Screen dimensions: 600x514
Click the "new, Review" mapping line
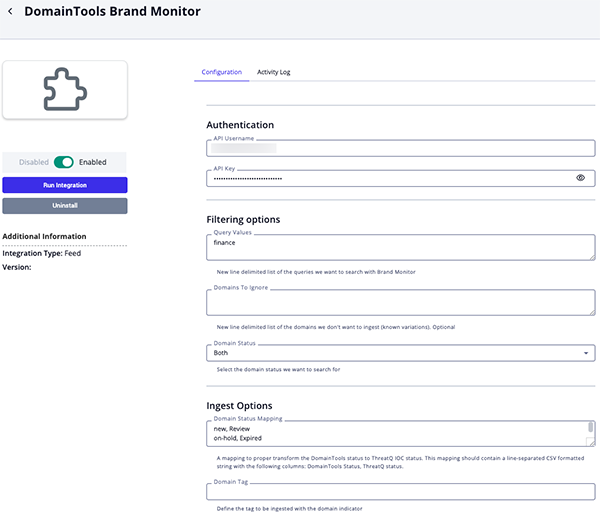tap(232, 429)
